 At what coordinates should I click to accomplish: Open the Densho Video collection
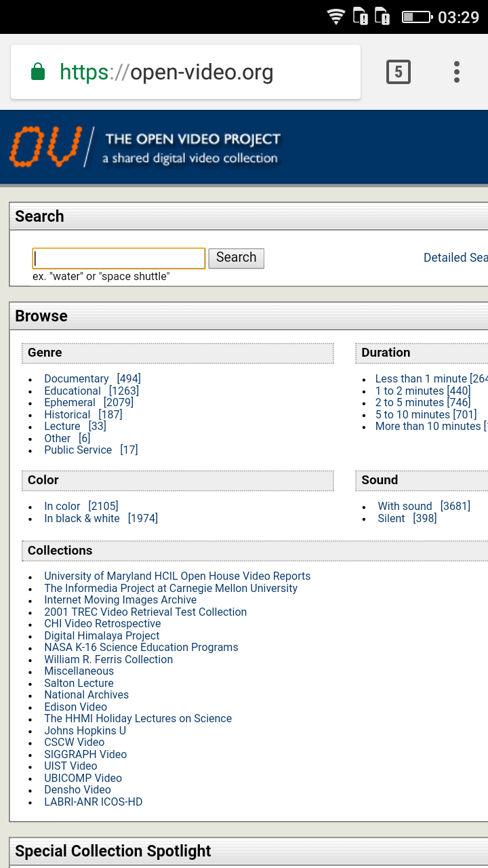point(77,789)
